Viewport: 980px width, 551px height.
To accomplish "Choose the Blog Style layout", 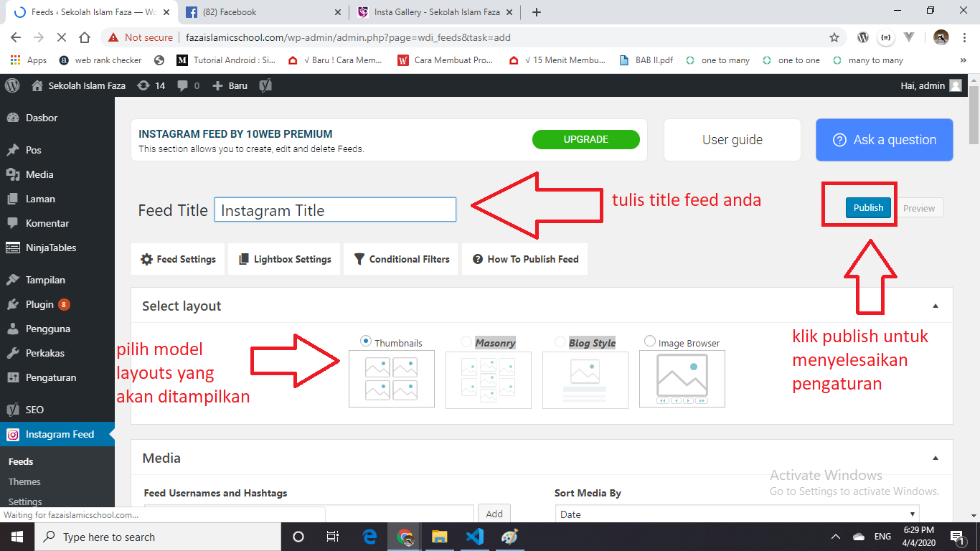I will pos(560,342).
